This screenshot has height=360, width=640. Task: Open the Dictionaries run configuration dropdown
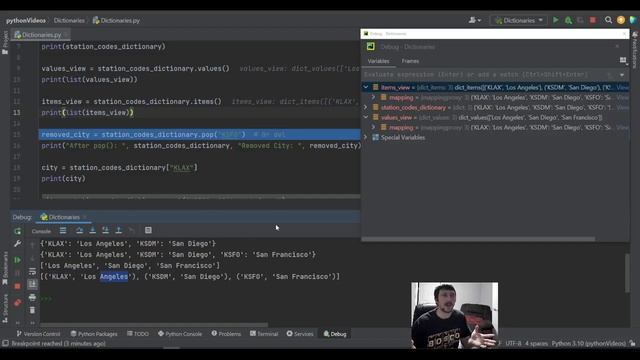518,20
